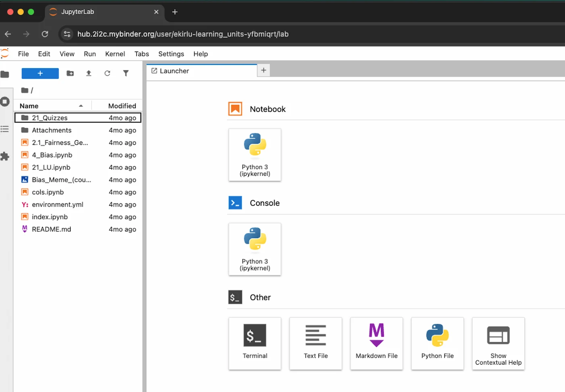Open Show Contextual Help card
The width and height of the screenshot is (565, 392).
coord(498,343)
